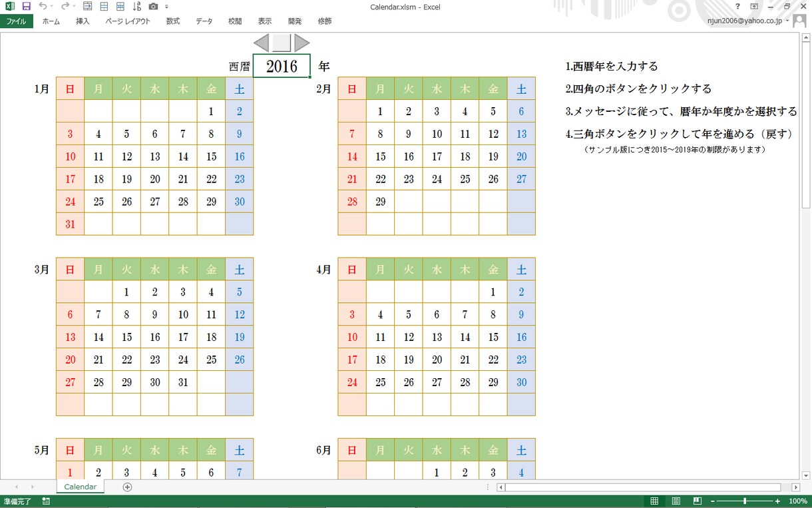Open the 開発 ribbon tab
Image resolution: width=812 pixels, height=508 pixels.
coord(295,21)
